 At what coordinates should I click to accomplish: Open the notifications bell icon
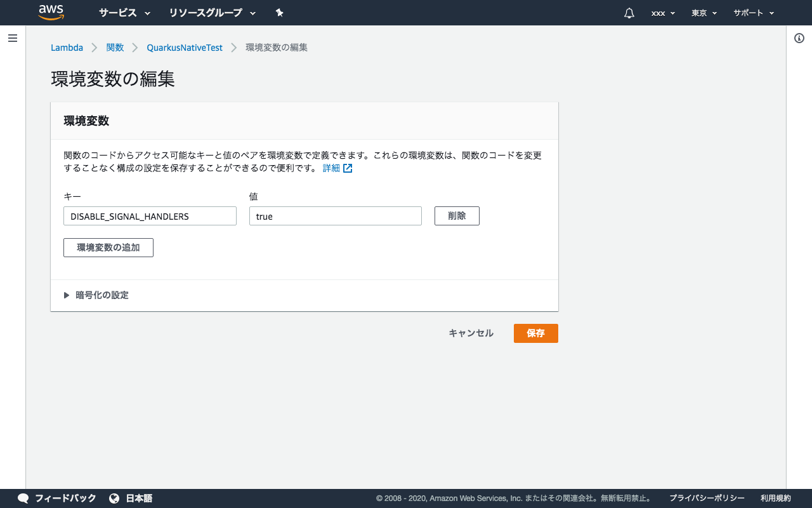[x=629, y=13]
